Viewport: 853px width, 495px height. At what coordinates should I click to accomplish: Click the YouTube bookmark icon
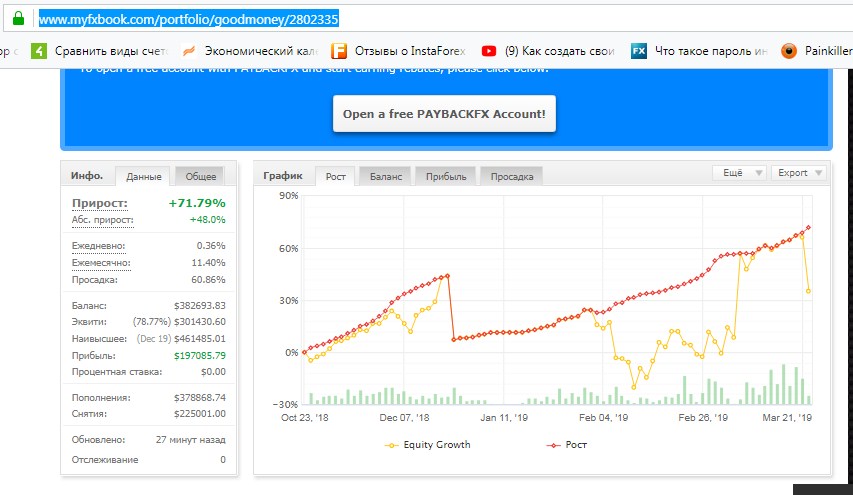[x=489, y=51]
